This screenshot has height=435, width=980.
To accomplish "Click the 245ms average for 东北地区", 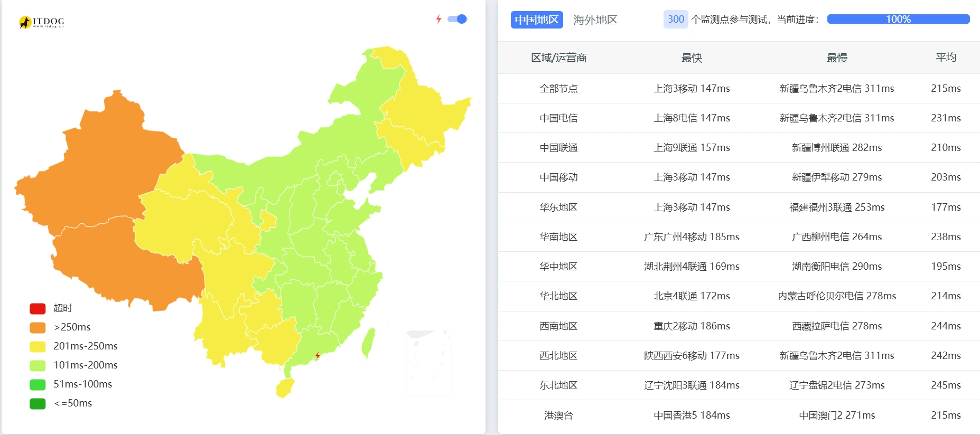I will tap(946, 385).
